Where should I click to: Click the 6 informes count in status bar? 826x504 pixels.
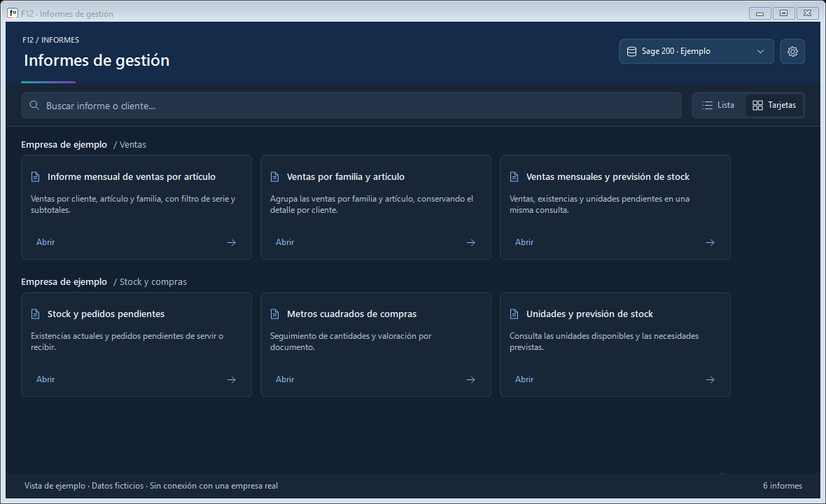click(x=783, y=486)
